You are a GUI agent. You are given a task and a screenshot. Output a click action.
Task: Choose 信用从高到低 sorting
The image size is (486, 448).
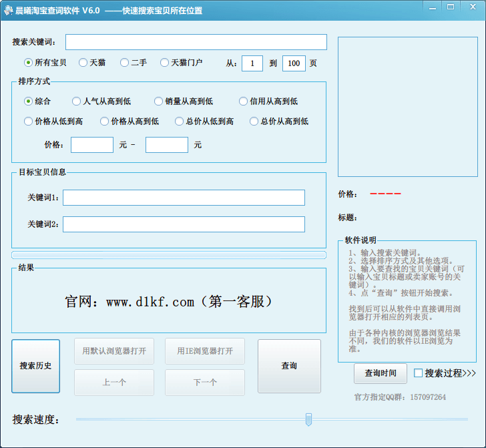pos(243,101)
